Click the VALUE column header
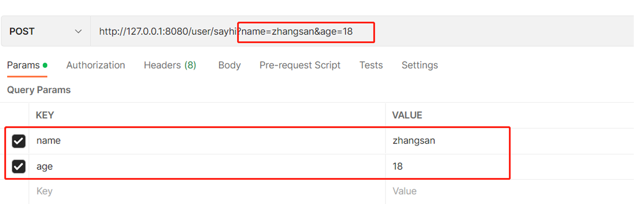This screenshot has height=204, width=644. click(x=407, y=115)
